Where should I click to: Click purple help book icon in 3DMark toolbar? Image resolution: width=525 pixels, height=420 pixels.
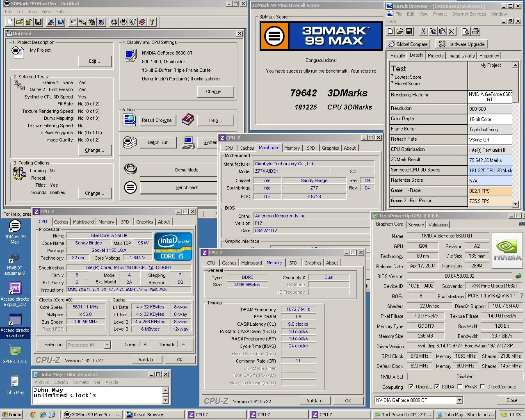point(142,22)
